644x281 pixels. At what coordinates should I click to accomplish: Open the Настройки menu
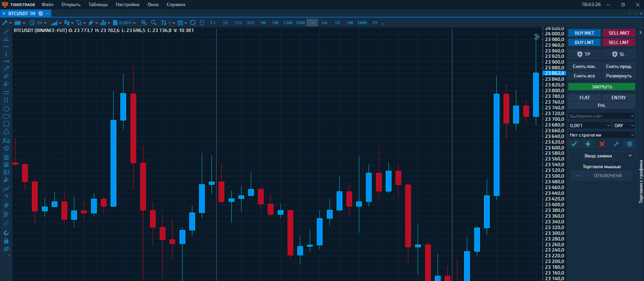127,5
